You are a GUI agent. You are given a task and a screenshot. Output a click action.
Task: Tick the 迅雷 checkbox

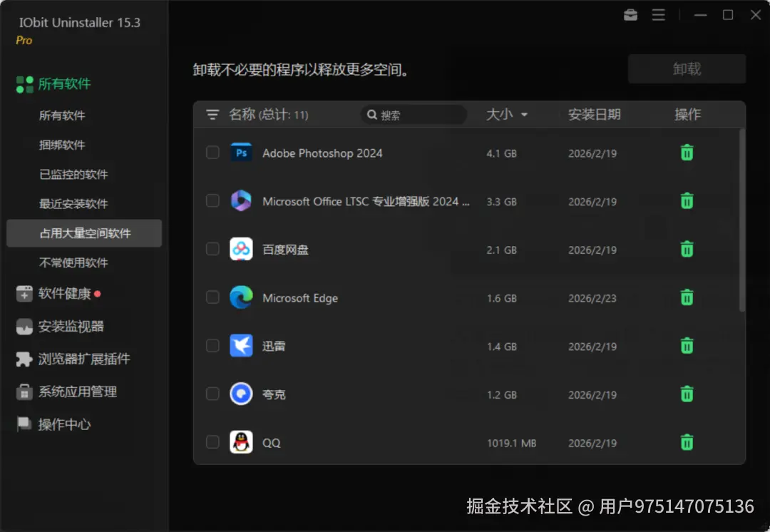click(x=212, y=346)
